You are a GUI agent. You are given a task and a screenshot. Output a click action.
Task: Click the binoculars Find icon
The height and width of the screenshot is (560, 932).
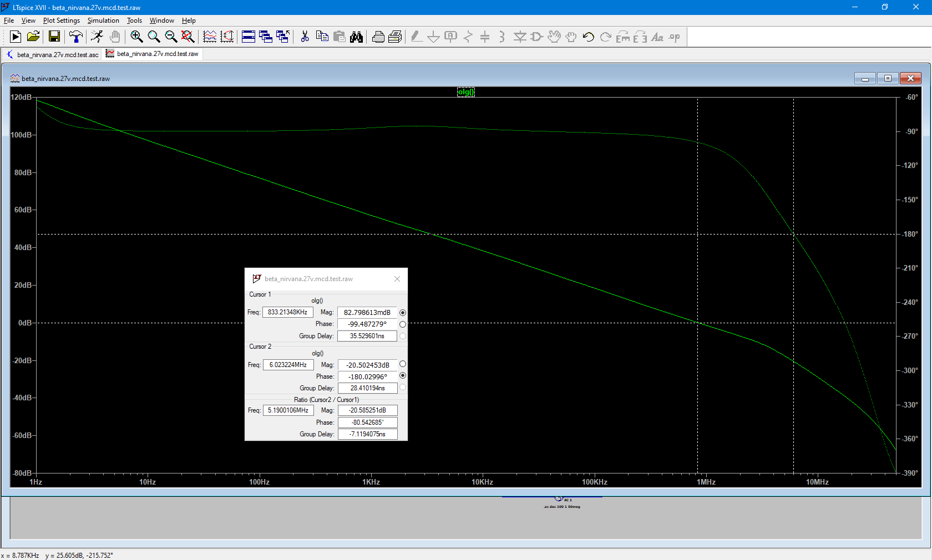click(356, 37)
